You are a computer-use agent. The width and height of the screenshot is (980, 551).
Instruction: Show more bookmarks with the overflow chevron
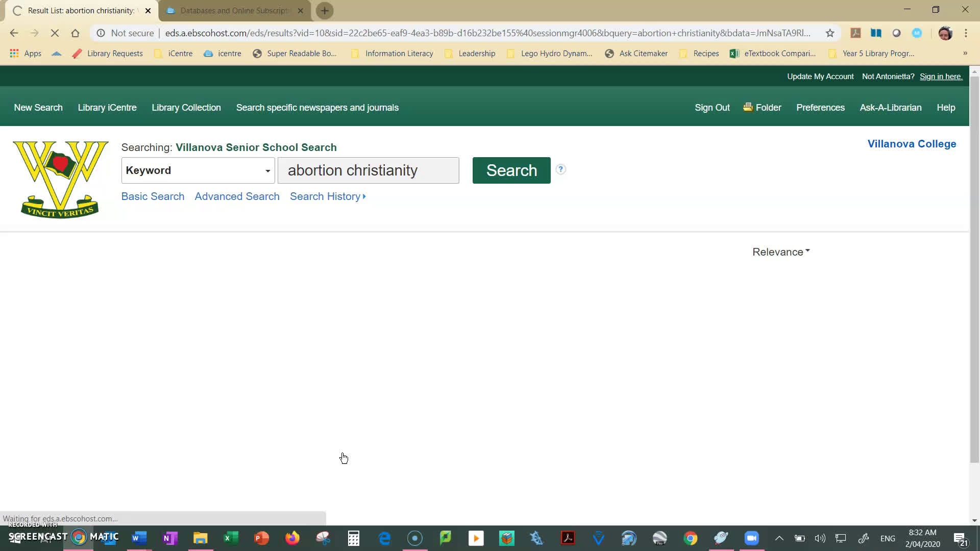pyautogui.click(x=965, y=54)
